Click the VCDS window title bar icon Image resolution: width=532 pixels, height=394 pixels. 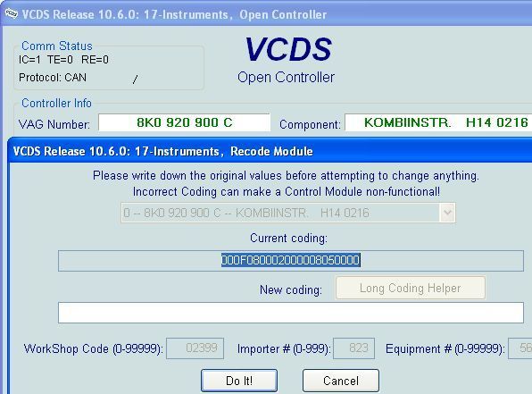click(x=11, y=13)
